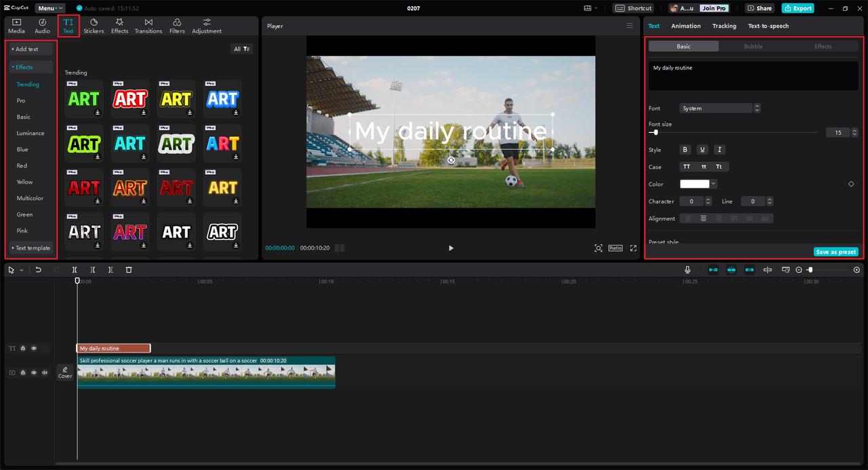Viewport: 868px width, 470px height.
Task: Click the Delete trash icon in timeline
Action: click(129, 270)
